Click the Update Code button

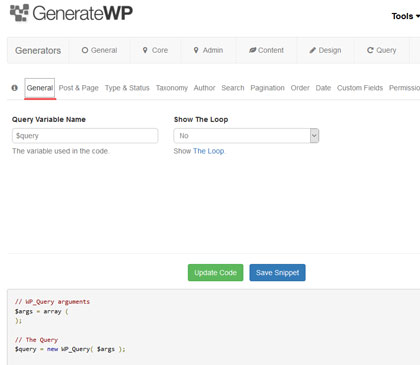click(215, 273)
